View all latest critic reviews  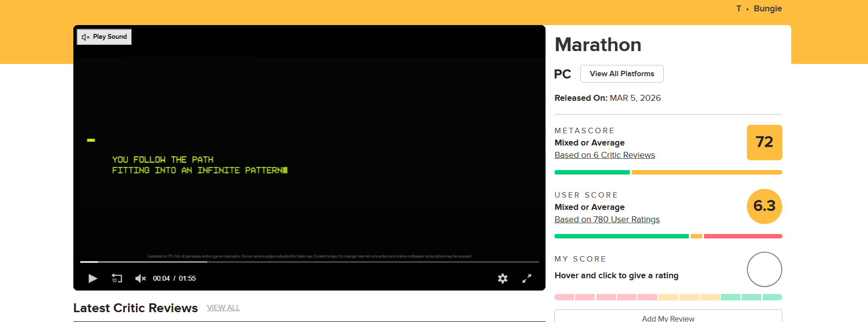pyautogui.click(x=223, y=308)
